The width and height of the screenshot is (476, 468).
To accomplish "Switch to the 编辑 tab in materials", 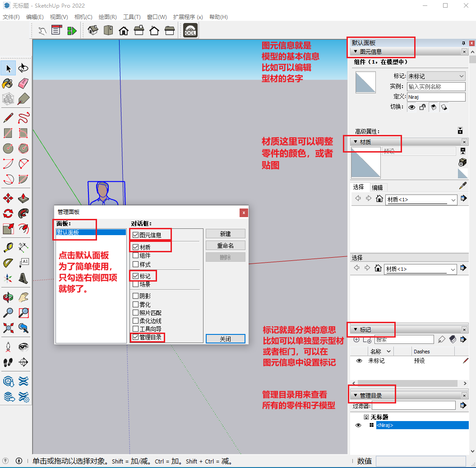I will [x=377, y=187].
